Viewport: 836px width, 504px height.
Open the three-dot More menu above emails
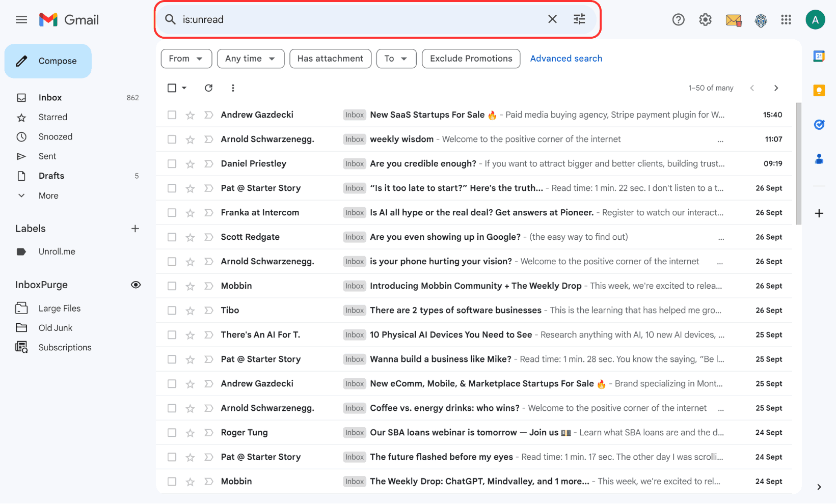233,88
